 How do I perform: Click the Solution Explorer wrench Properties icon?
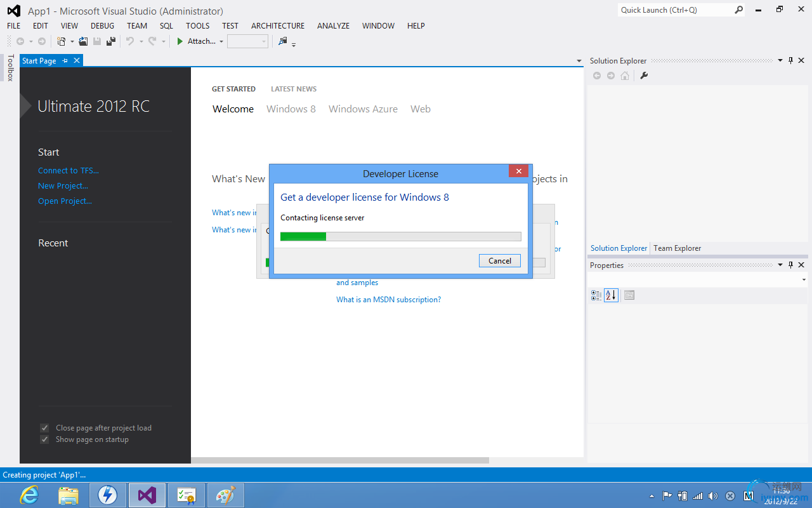644,76
